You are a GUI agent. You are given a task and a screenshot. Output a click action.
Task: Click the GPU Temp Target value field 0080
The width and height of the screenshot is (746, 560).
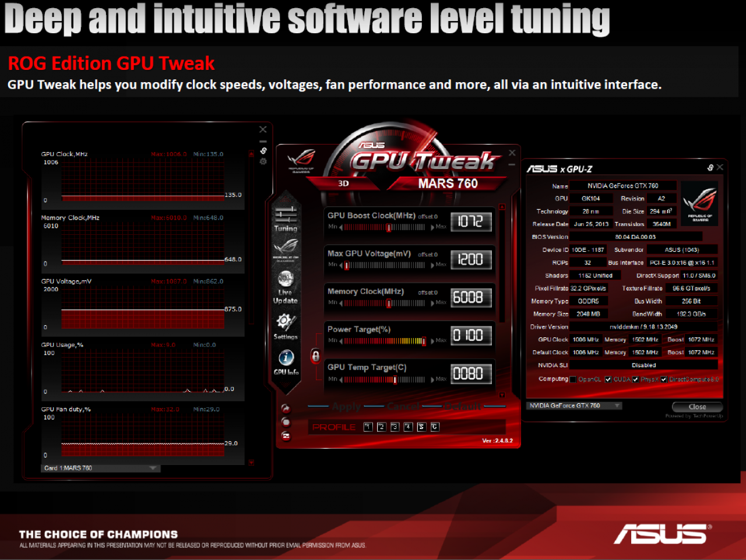pos(471,373)
